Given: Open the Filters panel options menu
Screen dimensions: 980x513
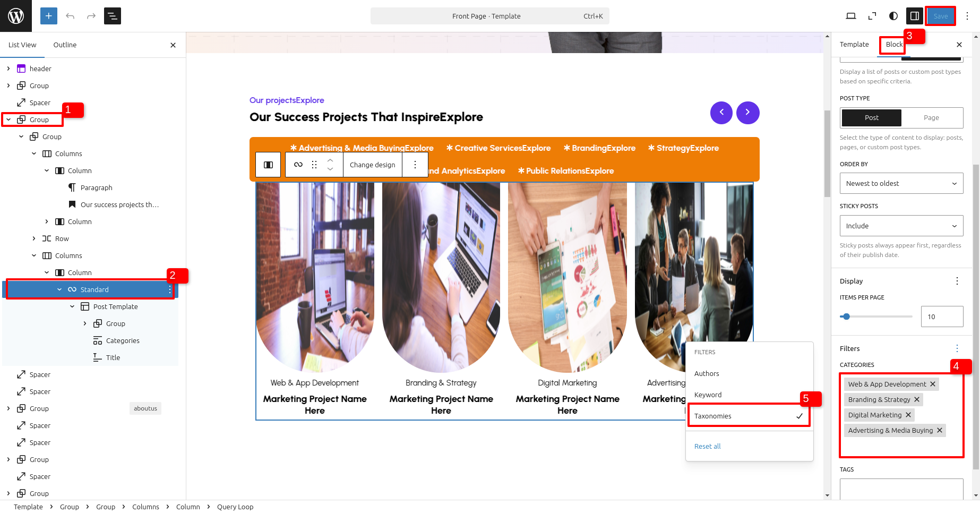Looking at the screenshot, I should pyautogui.click(x=957, y=348).
